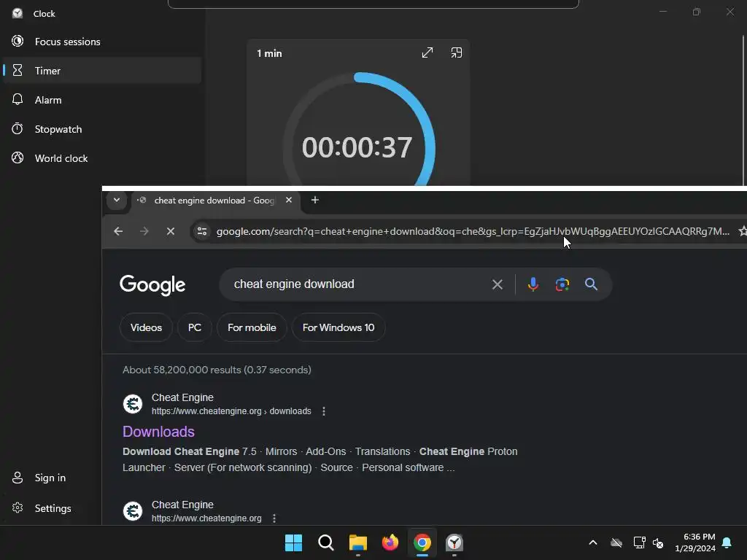Open more options for cheatengine.org downloads result
This screenshot has height=560, width=747.
(324, 411)
